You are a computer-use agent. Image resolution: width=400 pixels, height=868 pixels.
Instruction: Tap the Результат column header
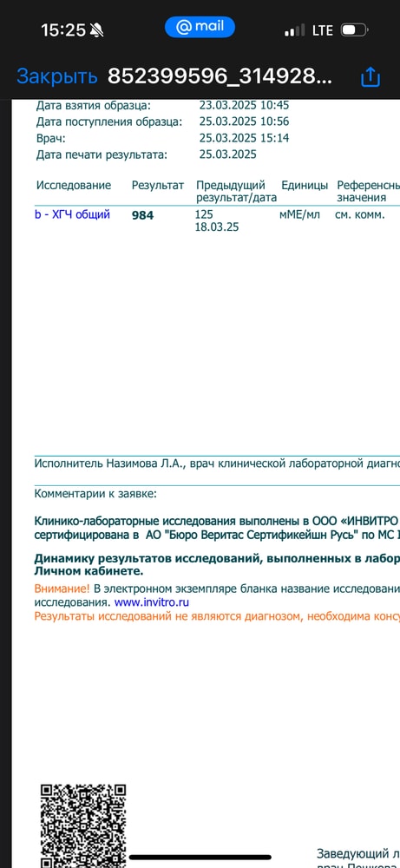159,186
